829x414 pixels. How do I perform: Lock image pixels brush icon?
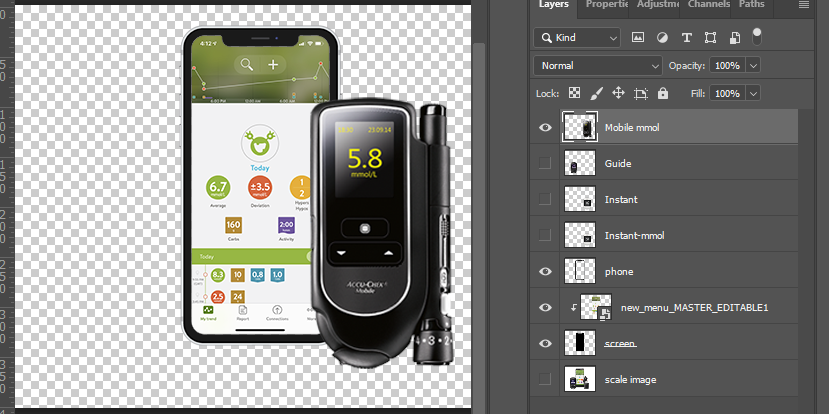click(x=596, y=94)
